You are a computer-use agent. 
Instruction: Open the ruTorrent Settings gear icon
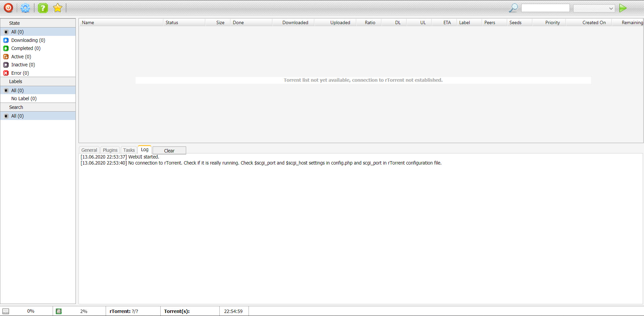point(25,8)
